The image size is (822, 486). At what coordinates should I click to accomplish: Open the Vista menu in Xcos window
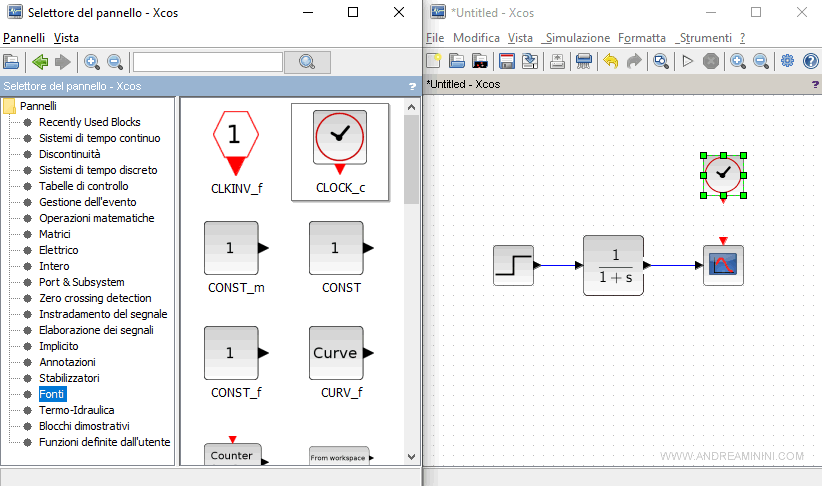coord(520,38)
